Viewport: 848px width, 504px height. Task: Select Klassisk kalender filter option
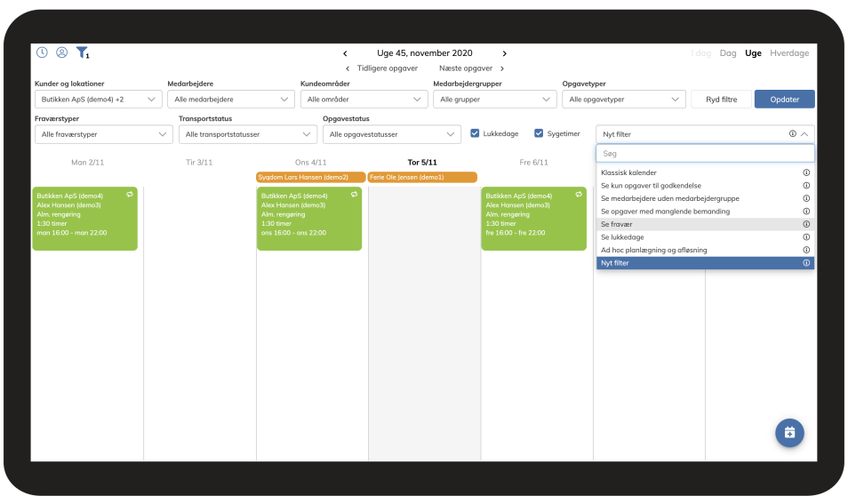(x=705, y=172)
